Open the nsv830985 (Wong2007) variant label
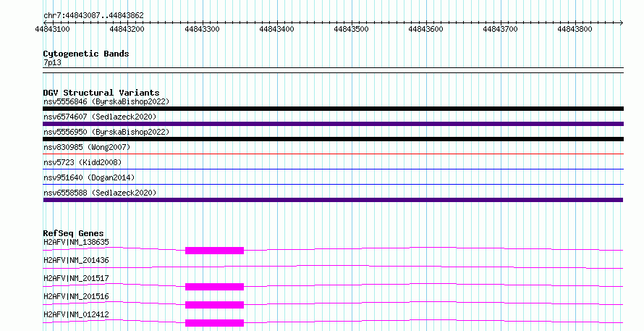 coord(87,147)
